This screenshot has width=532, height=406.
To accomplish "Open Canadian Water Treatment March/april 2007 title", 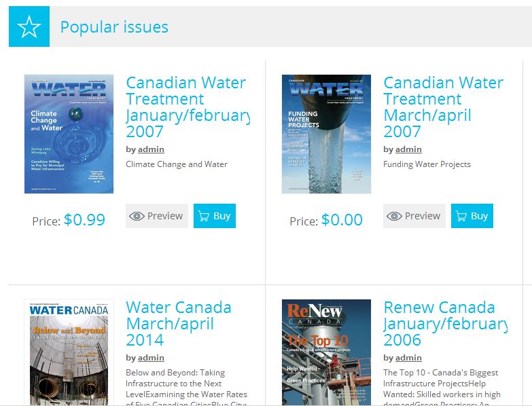I will coord(444,107).
